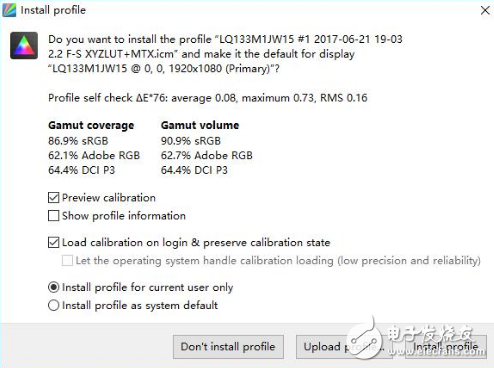Close the Install profile dialog
This screenshot has width=494, height=368.
485,10
